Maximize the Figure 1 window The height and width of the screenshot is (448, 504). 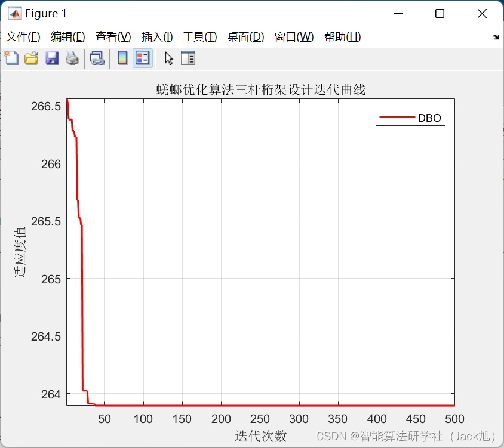[x=440, y=14]
